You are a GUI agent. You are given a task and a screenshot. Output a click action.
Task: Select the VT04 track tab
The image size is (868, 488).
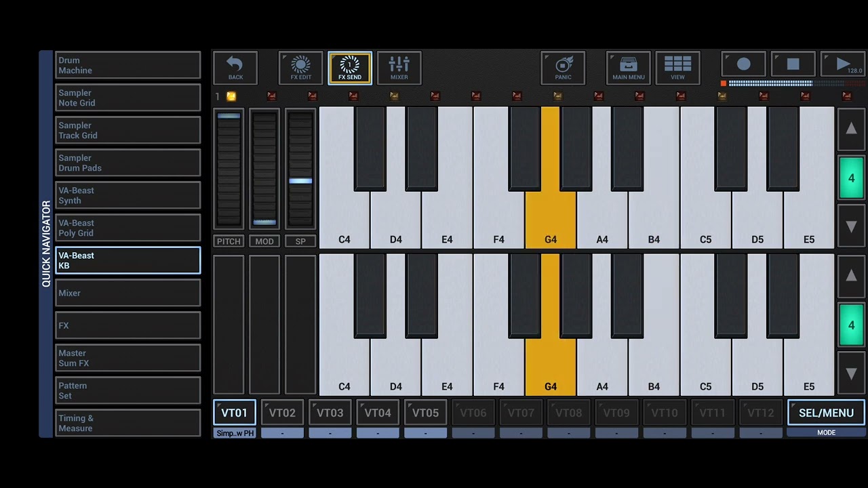click(378, 413)
